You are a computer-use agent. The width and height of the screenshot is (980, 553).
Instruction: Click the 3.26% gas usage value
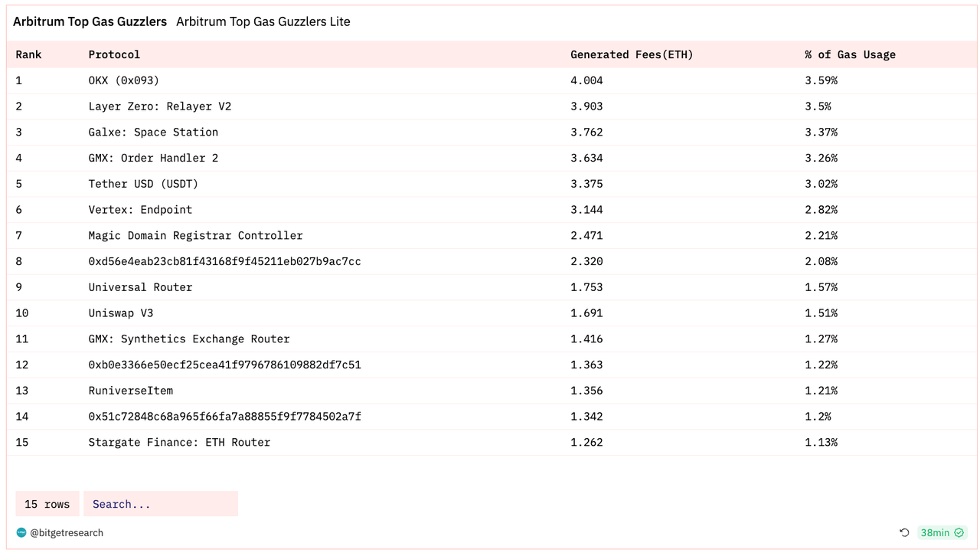click(x=821, y=158)
